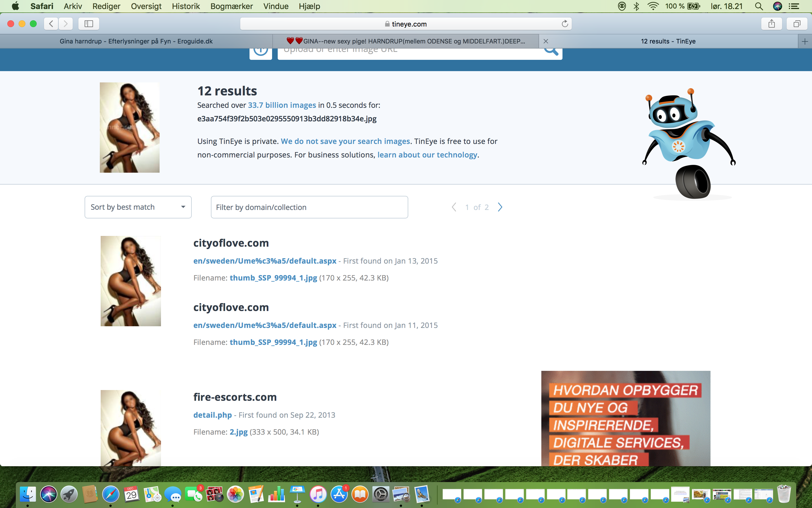Click the Wi-Fi status icon
The height and width of the screenshot is (508, 812).
[653, 6]
